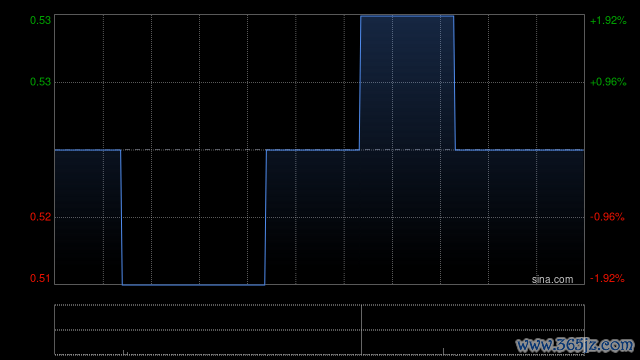Click the falling vertical edge after the peak
The width and height of the screenshot is (640, 360).
coord(454,83)
